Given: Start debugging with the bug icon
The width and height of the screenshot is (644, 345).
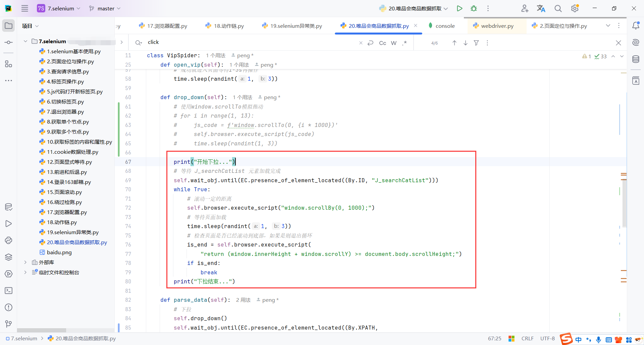Looking at the screenshot, I should [x=474, y=8].
